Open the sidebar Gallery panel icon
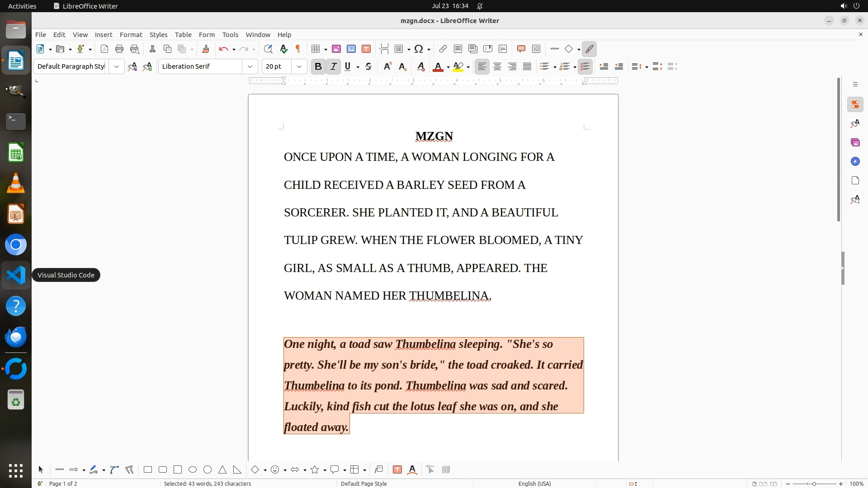Screen dimensions: 868x488 point(855,142)
